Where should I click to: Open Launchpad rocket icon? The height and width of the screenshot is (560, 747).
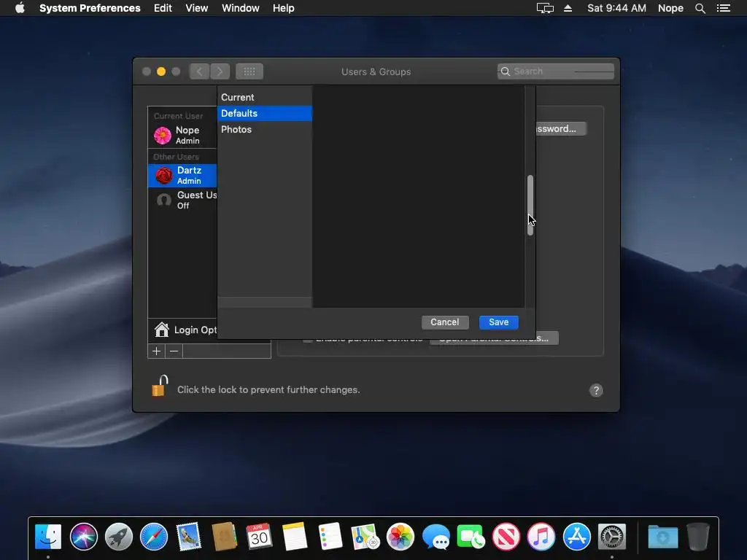pyautogui.click(x=119, y=537)
